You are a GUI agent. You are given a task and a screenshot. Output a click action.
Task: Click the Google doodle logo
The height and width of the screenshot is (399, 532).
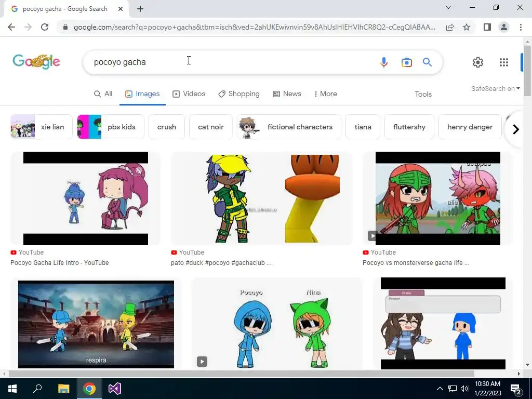click(36, 62)
